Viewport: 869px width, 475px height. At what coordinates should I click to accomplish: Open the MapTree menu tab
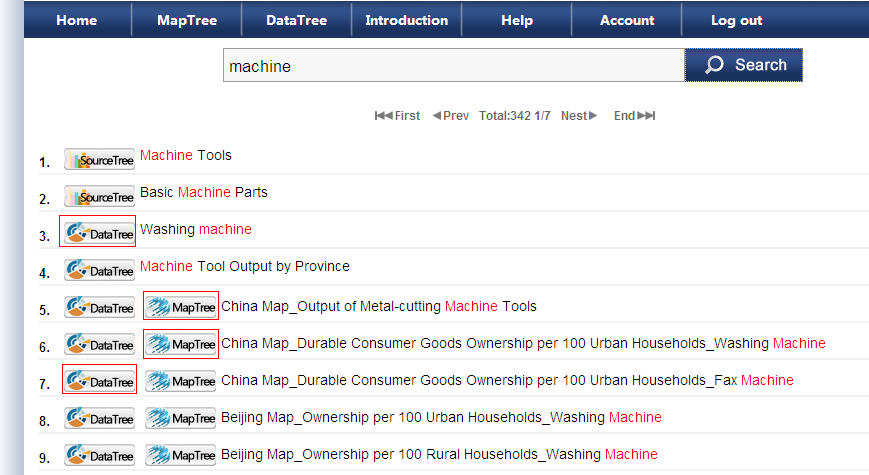point(187,21)
